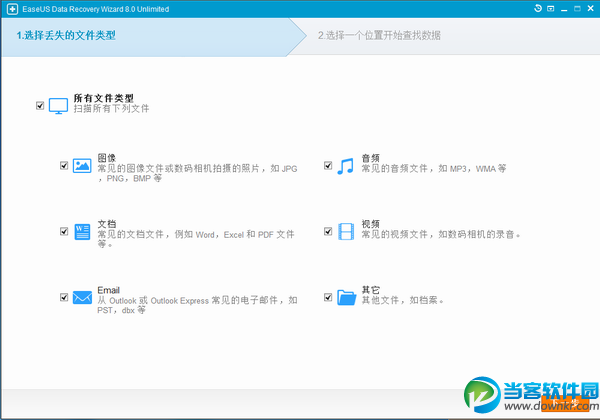The image size is (600, 420).
Task: Click the 文档 label
Action: coord(107,224)
